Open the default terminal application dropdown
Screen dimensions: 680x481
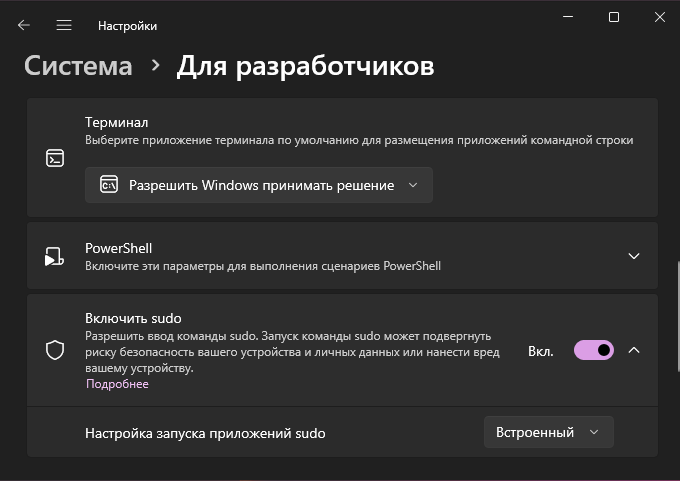[x=259, y=185]
